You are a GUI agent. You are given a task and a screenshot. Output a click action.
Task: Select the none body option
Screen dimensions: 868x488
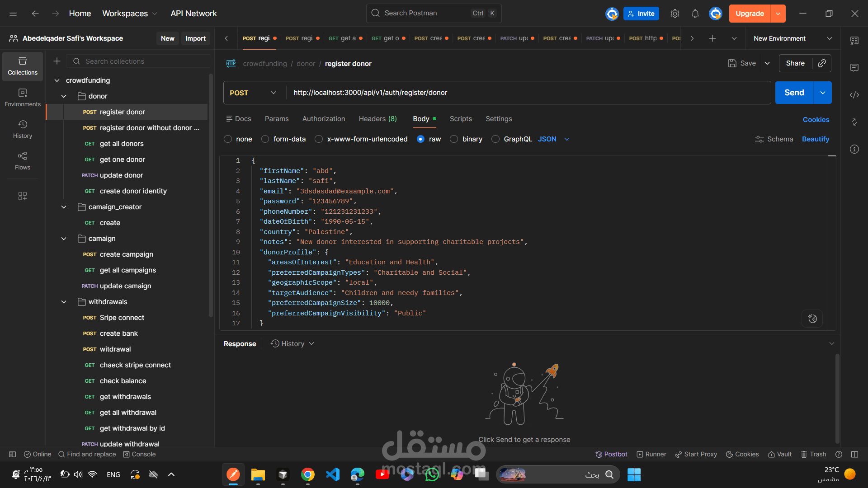(x=228, y=139)
